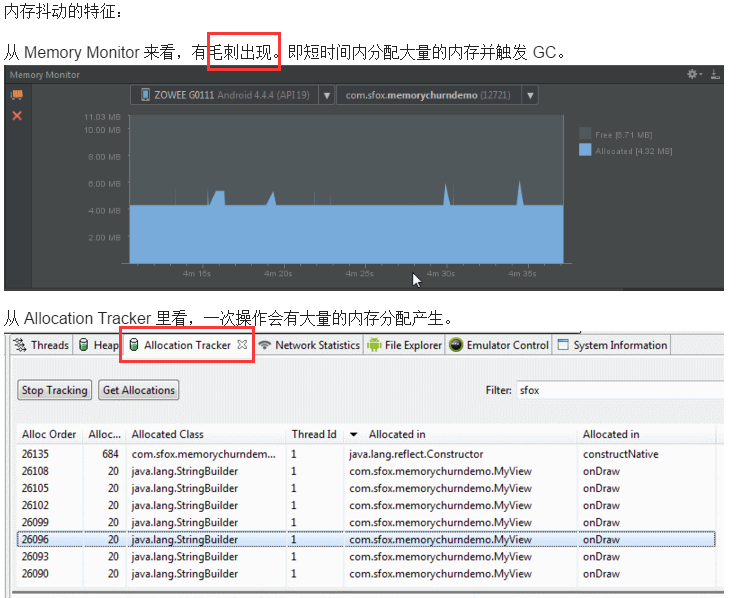Click the sort arrow on Allocated in column
Image resolution: width=752 pixels, height=598 pixels.
click(354, 434)
